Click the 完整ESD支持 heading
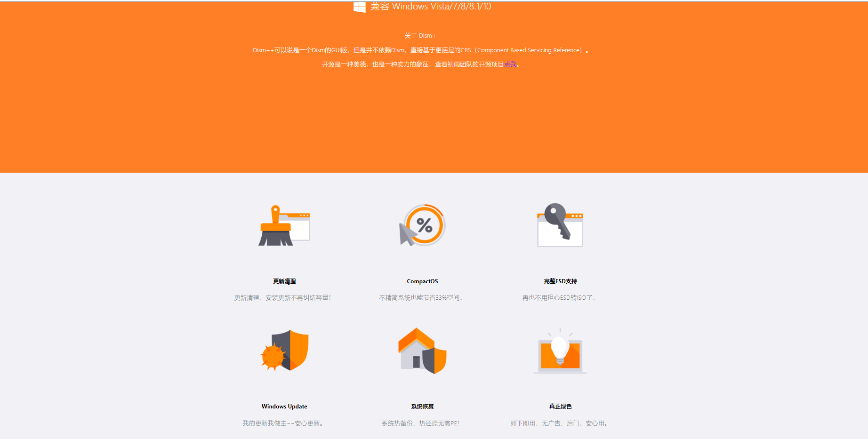 (x=560, y=281)
